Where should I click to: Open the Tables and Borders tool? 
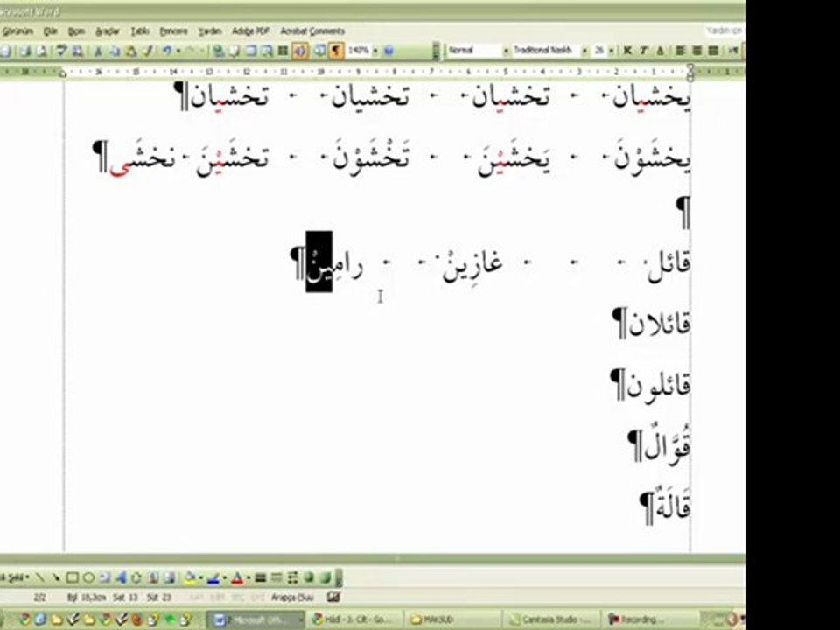coord(234,51)
